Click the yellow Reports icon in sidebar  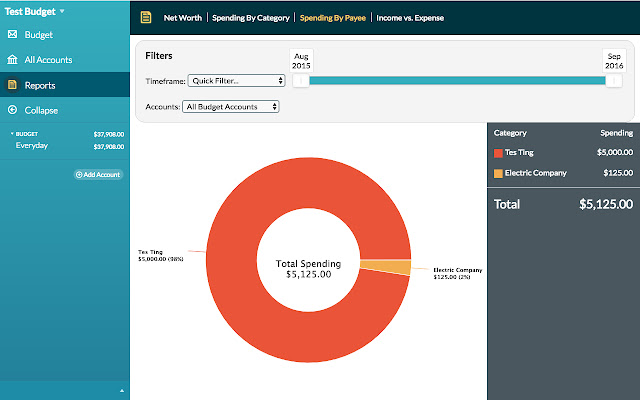coord(12,85)
